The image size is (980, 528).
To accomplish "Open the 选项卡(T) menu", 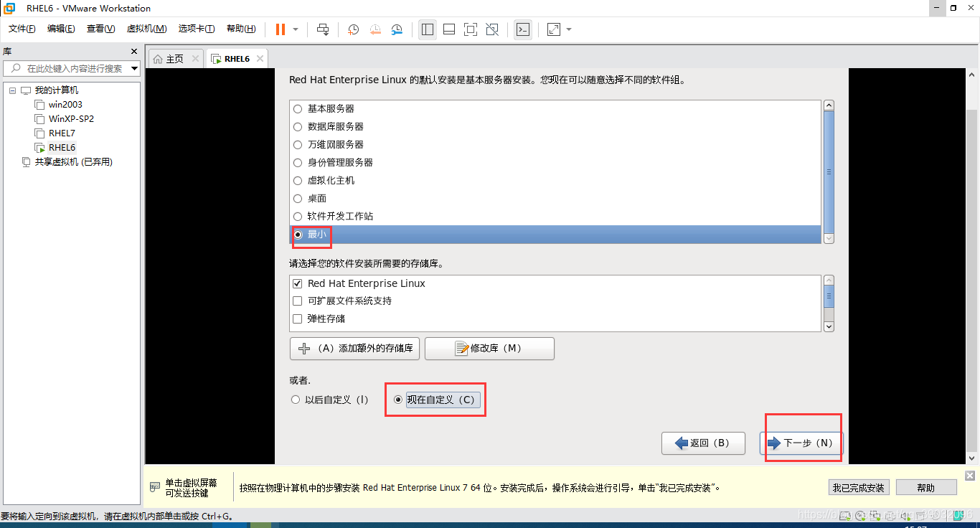I will 197,29.
